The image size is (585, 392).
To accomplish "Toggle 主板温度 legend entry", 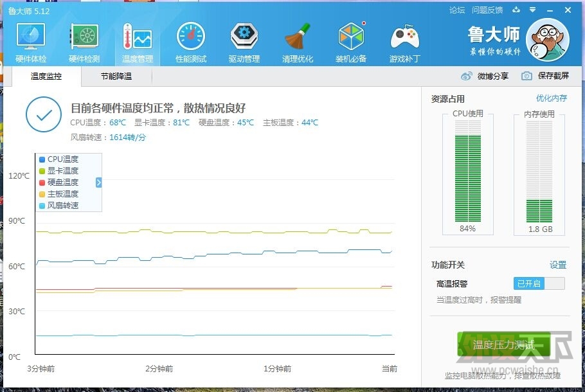I will 59,194.
